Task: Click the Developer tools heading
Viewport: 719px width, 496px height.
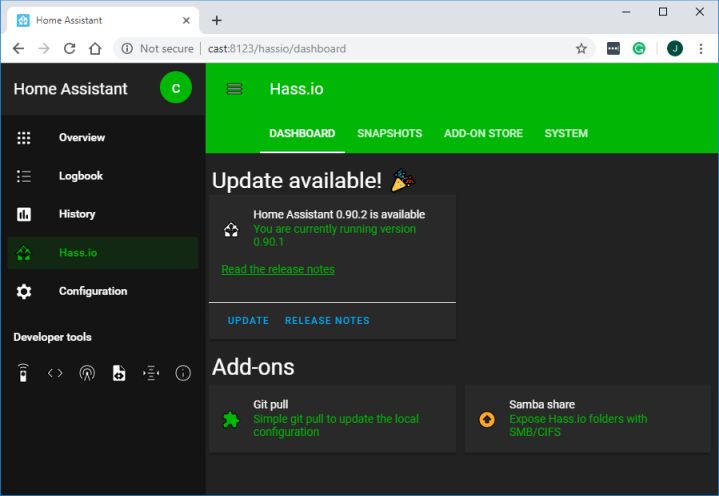Action: point(52,337)
